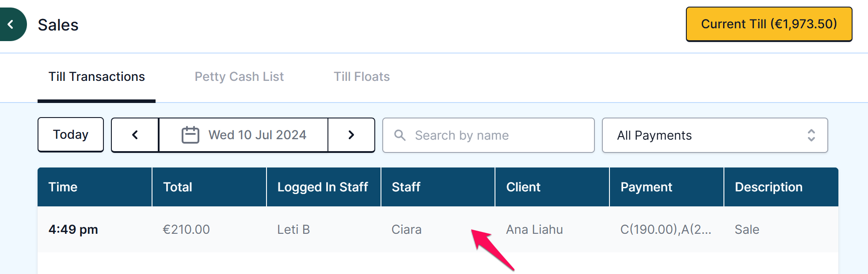Click the magnifying glass search icon
Image resolution: width=868 pixels, height=274 pixels.
pos(400,135)
